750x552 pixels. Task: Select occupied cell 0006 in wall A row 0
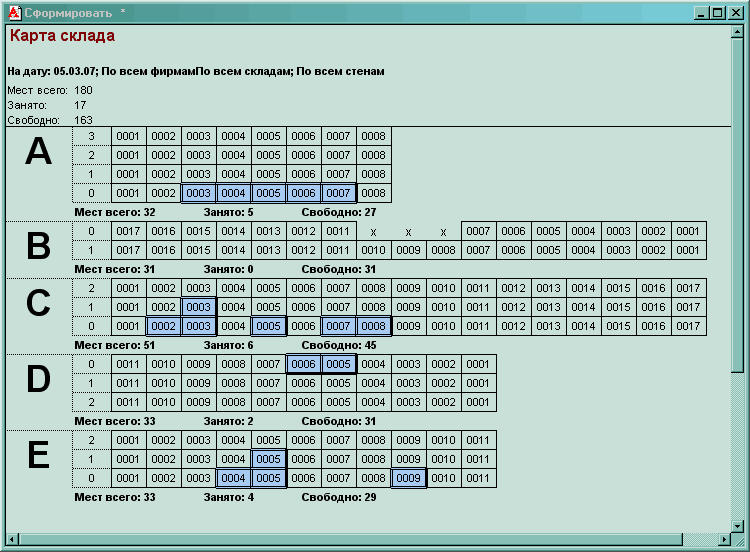(303, 193)
